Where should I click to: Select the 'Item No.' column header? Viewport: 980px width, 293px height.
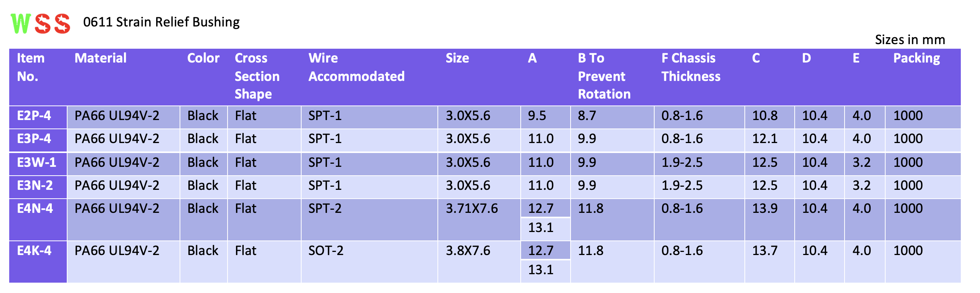coord(31,67)
